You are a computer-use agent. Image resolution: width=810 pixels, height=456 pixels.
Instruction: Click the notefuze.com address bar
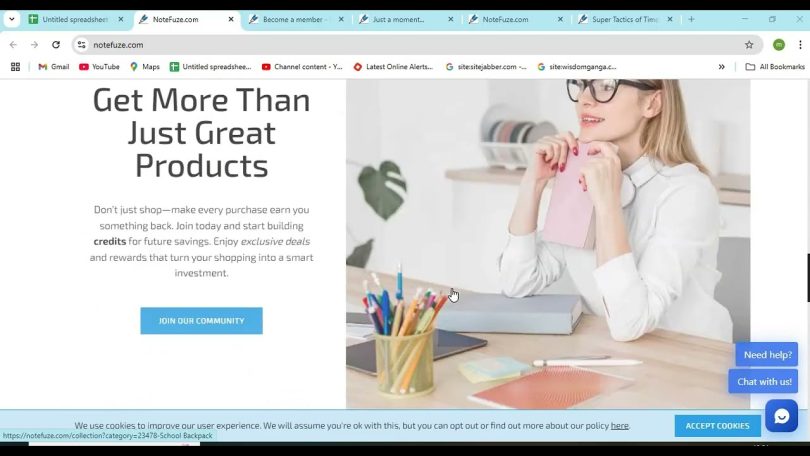tap(413, 45)
